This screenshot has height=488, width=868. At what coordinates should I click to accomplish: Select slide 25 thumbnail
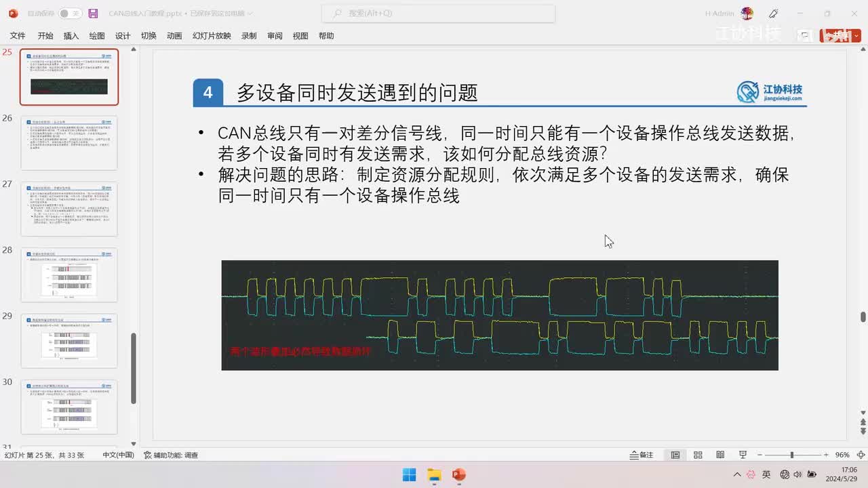[69, 77]
